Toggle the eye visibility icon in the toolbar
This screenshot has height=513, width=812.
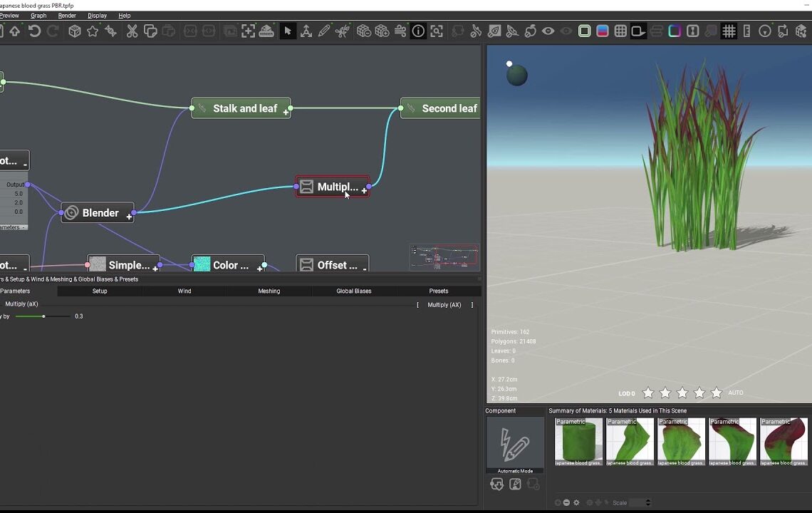547,31
